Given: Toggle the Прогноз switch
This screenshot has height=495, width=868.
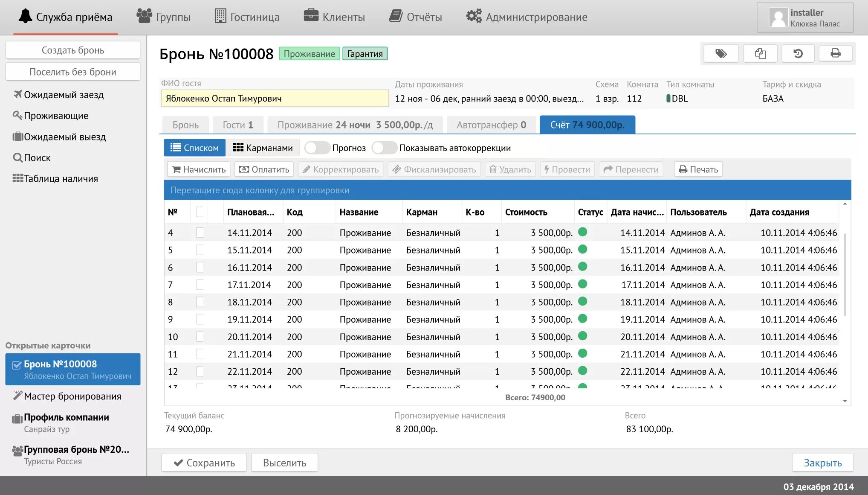Looking at the screenshot, I should pos(317,148).
